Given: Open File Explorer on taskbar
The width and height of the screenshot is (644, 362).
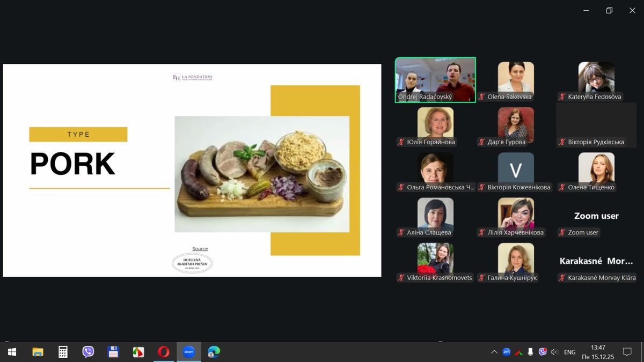Looking at the screenshot, I should [38, 352].
